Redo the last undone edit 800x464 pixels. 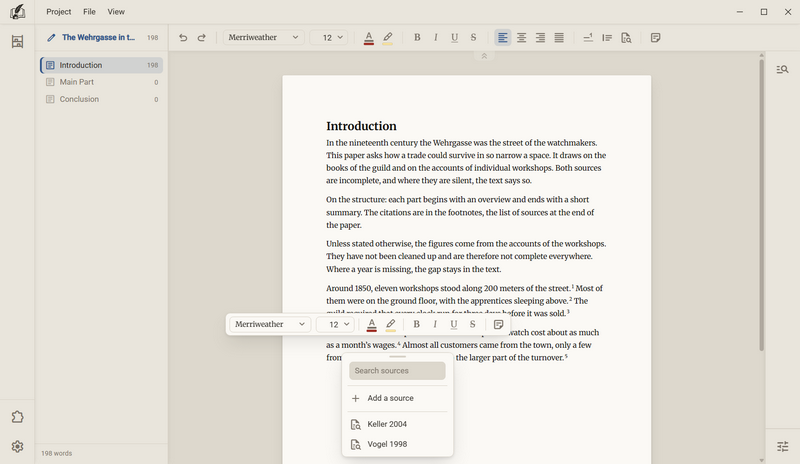[202, 38]
